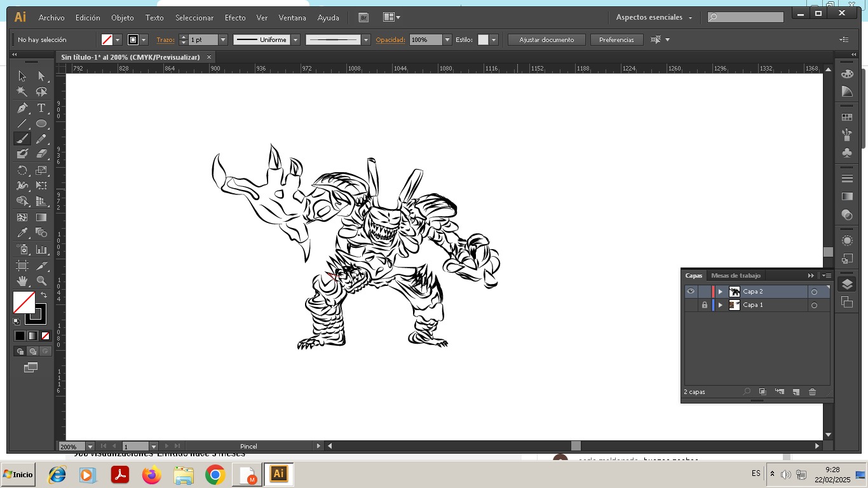
Task: Open the Ventana menu
Action: 292,18
